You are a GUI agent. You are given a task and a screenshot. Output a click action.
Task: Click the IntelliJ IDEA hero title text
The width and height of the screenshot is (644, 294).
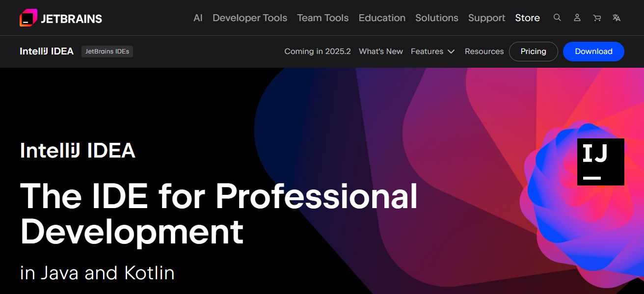(x=78, y=150)
